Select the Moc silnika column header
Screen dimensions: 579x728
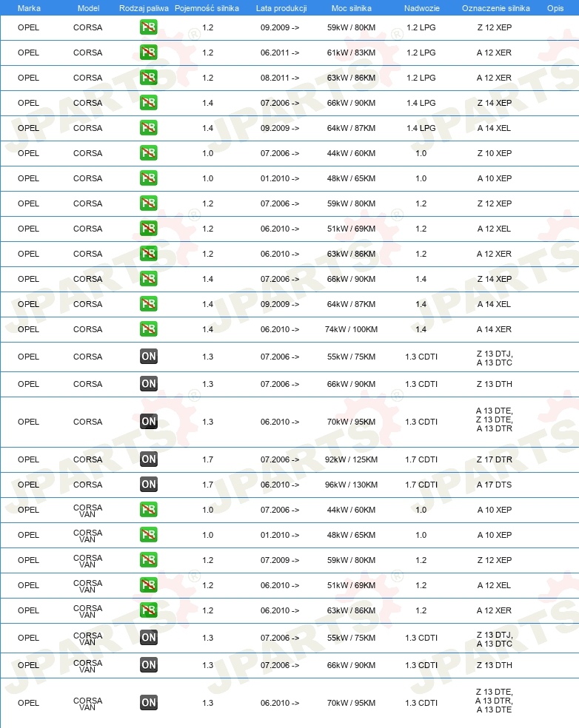(x=351, y=8)
